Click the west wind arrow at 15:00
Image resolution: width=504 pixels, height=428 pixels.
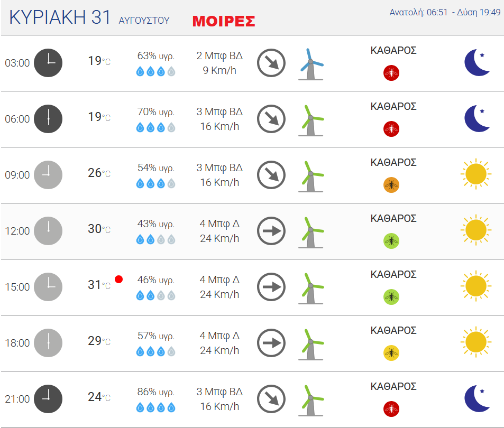(x=271, y=287)
